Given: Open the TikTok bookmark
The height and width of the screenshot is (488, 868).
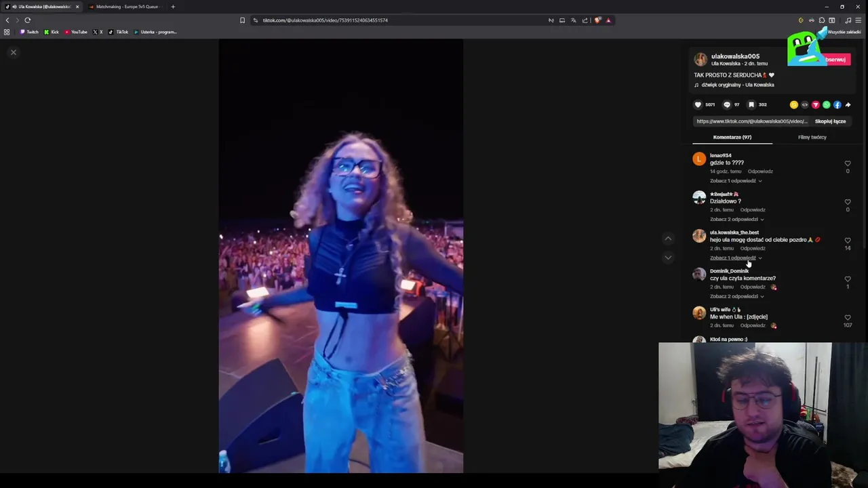Looking at the screenshot, I should [x=119, y=32].
